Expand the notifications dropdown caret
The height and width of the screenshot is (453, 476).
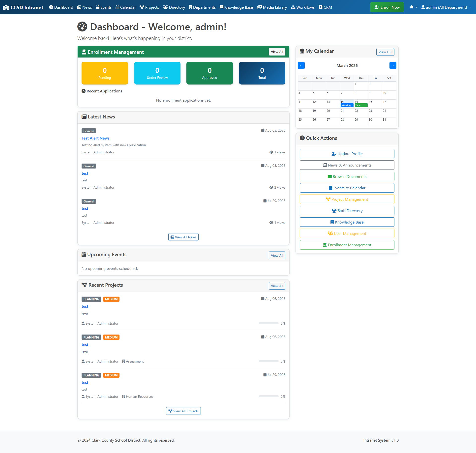[x=416, y=7]
